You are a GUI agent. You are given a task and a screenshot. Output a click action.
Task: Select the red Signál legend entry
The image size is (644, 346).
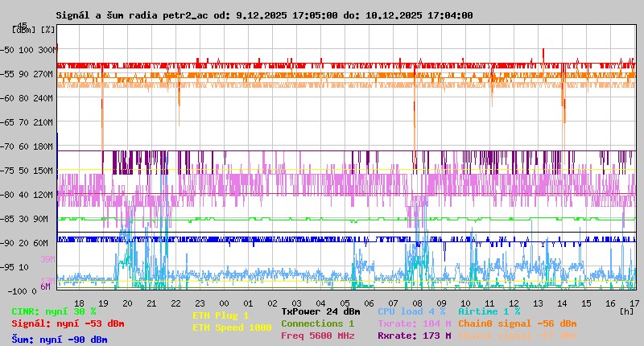(68, 323)
